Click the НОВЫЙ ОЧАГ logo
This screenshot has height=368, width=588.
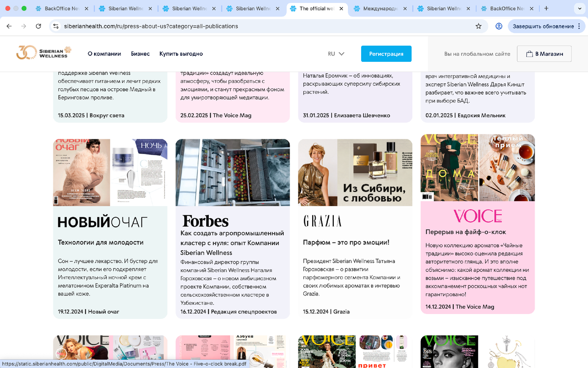(x=102, y=222)
